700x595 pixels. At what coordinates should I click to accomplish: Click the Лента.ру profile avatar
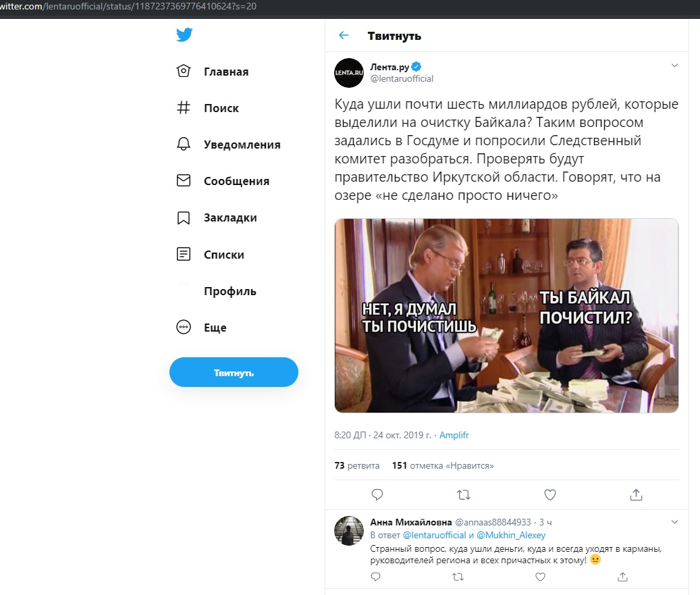click(349, 73)
